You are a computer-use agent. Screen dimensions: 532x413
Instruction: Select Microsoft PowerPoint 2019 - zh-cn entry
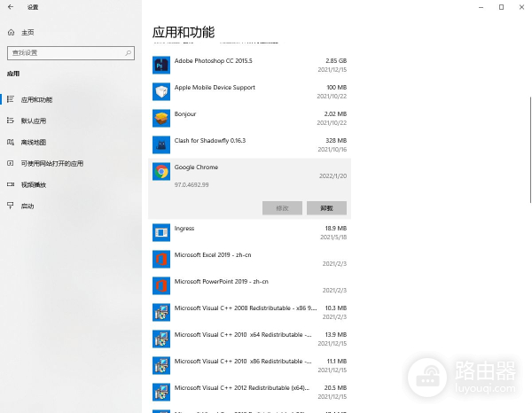249,286
